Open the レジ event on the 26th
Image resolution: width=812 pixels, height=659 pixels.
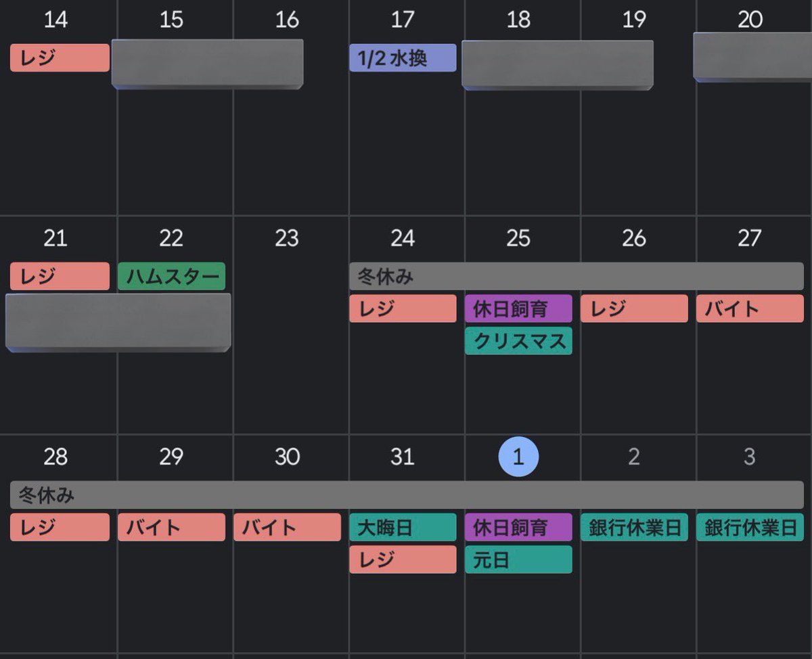point(634,309)
